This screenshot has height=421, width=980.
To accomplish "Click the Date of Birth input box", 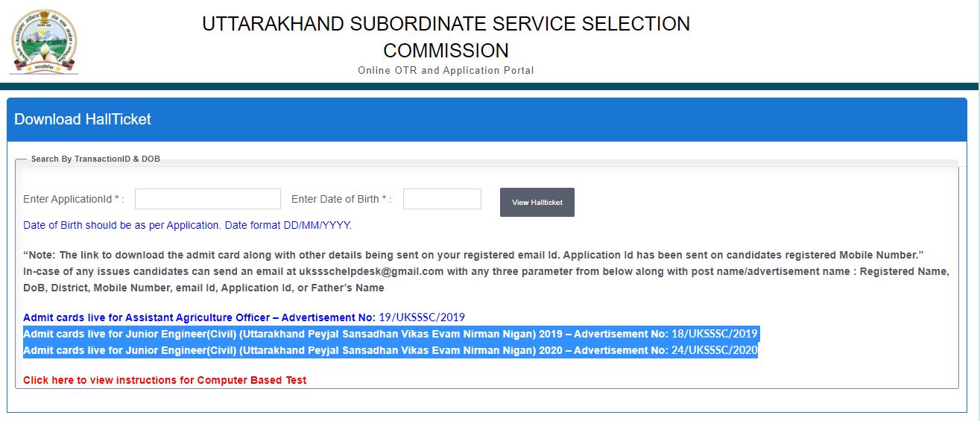I will [x=442, y=199].
